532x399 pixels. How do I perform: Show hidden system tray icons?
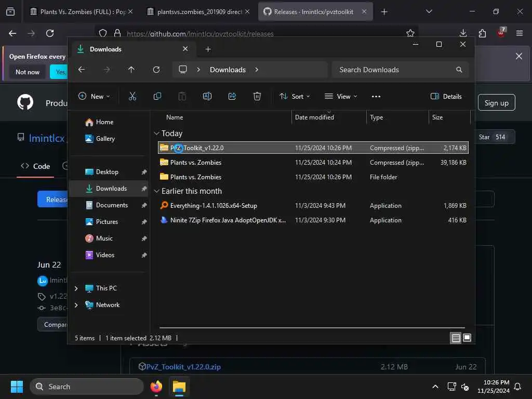pyautogui.click(x=435, y=387)
